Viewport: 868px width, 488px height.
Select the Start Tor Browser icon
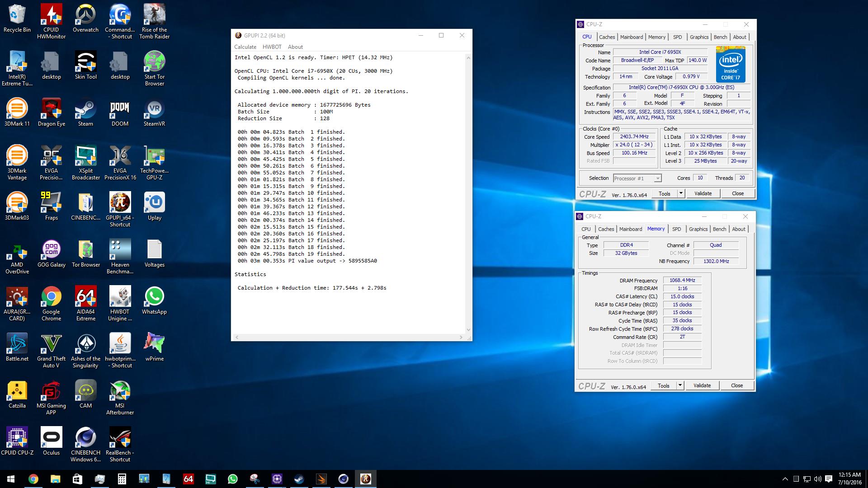coord(154,68)
